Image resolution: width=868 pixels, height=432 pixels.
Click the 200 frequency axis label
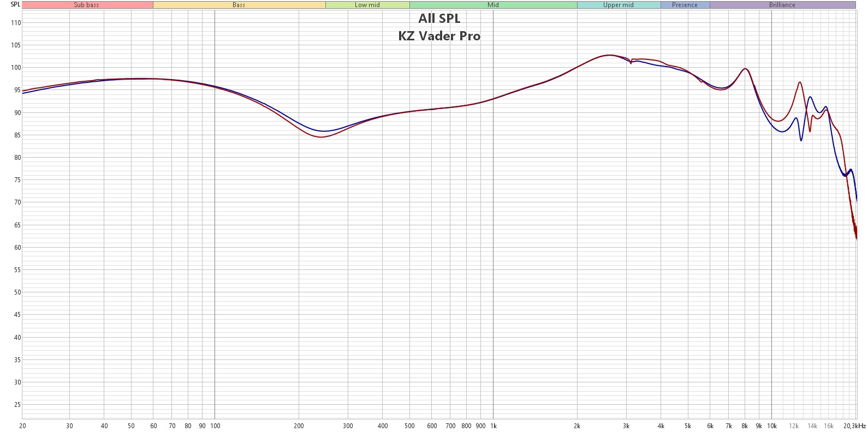tap(299, 426)
